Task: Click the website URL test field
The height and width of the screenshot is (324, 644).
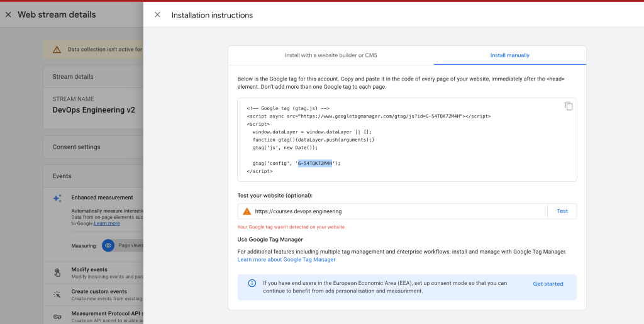Action: coord(392,211)
